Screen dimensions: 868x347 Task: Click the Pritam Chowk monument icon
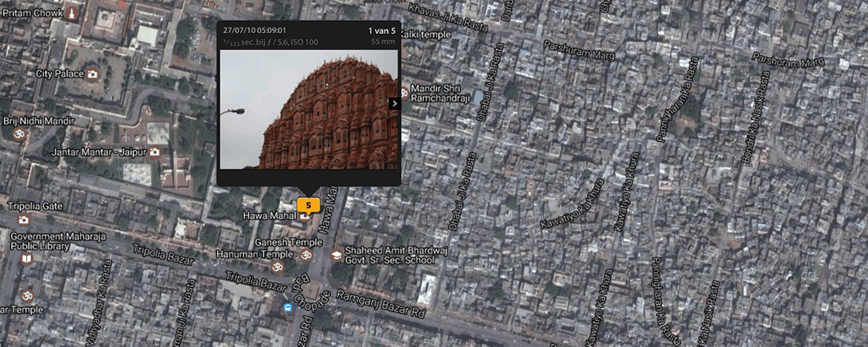point(72,14)
